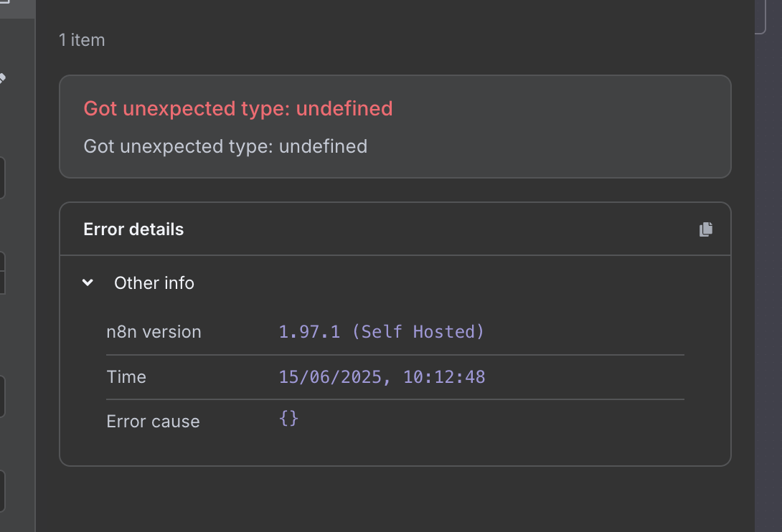Click the Error cause label

(x=153, y=422)
